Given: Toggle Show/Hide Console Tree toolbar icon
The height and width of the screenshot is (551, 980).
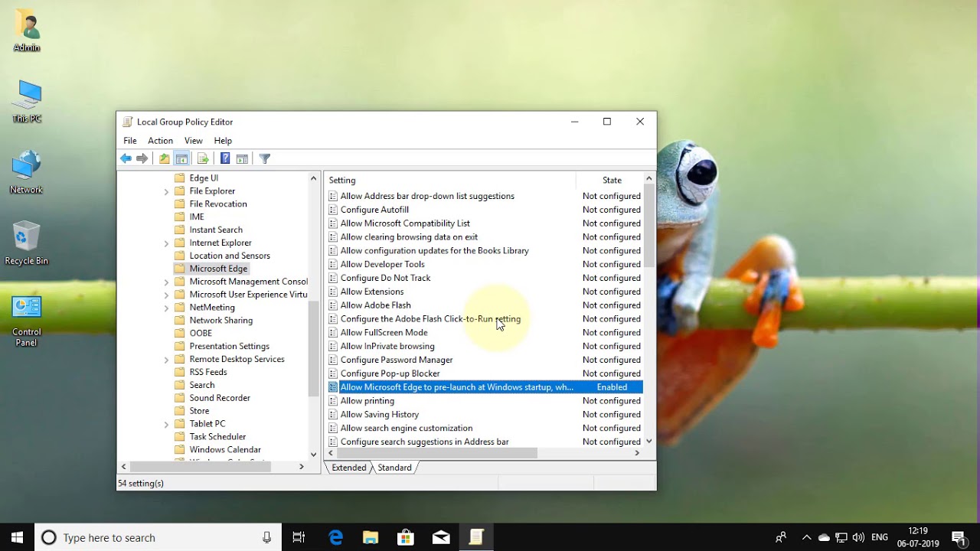Looking at the screenshot, I should pos(181,158).
